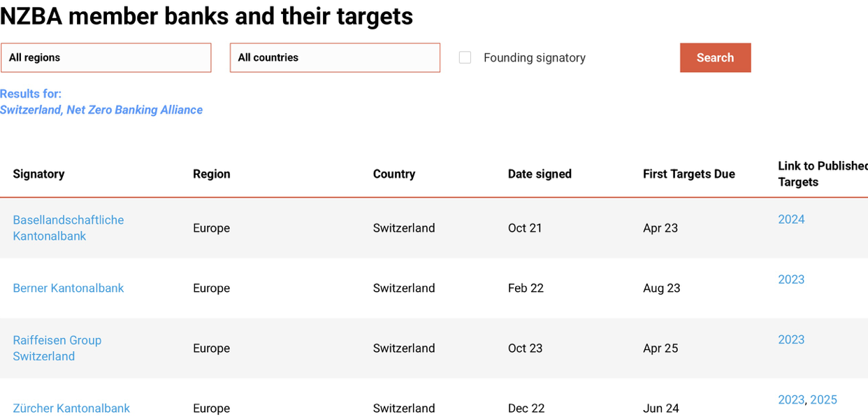Open the All countries dropdown
Viewport: 868px width, 417px height.
(335, 57)
